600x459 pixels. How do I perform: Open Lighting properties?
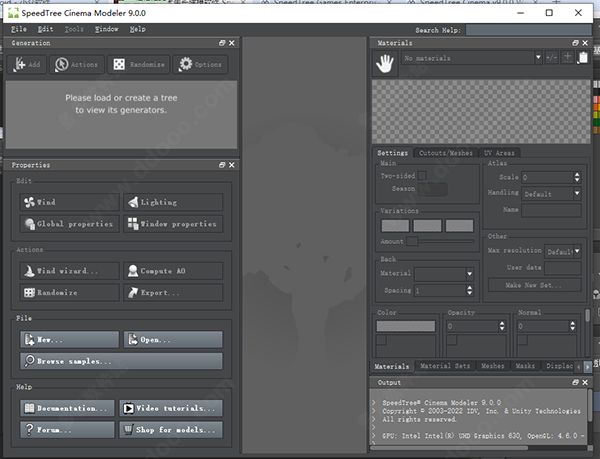pyautogui.click(x=173, y=202)
